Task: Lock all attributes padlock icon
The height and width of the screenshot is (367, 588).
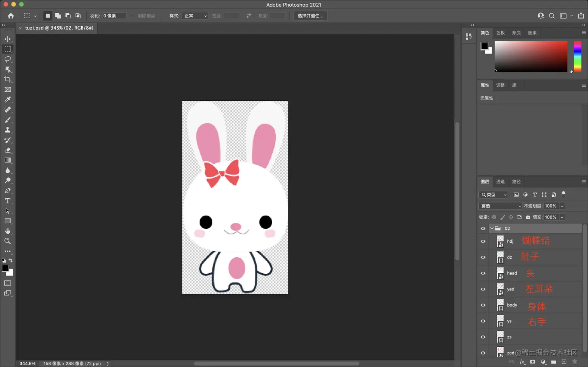Action: click(x=528, y=217)
